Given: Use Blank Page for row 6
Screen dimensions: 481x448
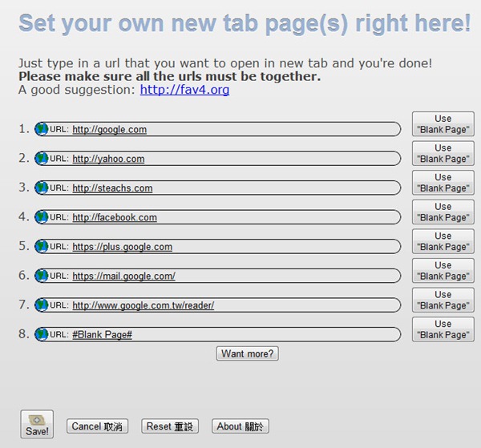Looking at the screenshot, I should point(443,271).
